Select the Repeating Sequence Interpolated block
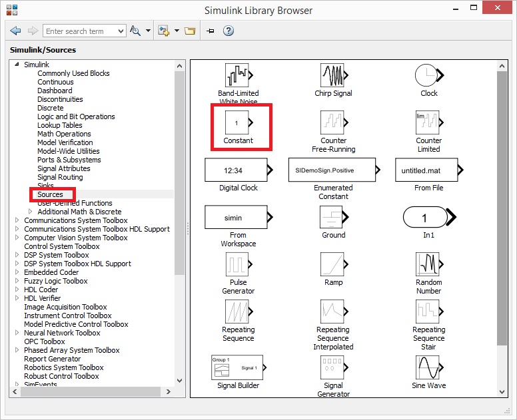The height and width of the screenshot is (420, 517). pyautogui.click(x=334, y=312)
